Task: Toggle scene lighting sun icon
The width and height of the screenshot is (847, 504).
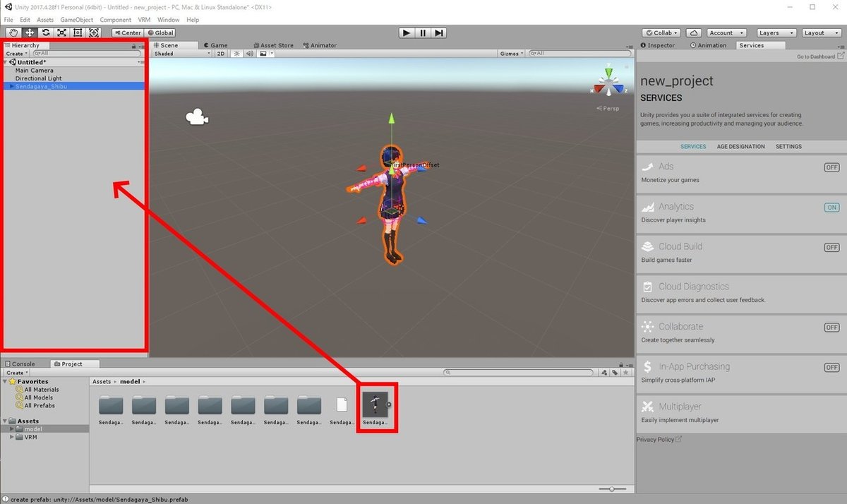Action: coord(237,54)
